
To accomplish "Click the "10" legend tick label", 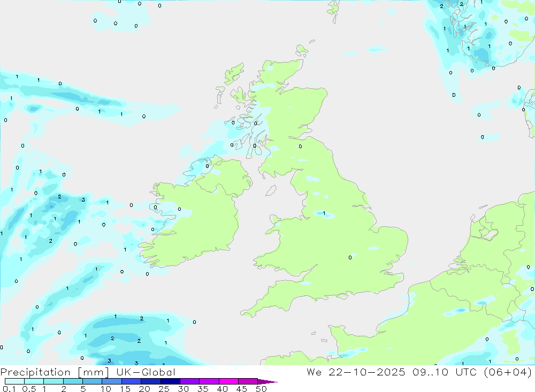I will pos(106,389).
